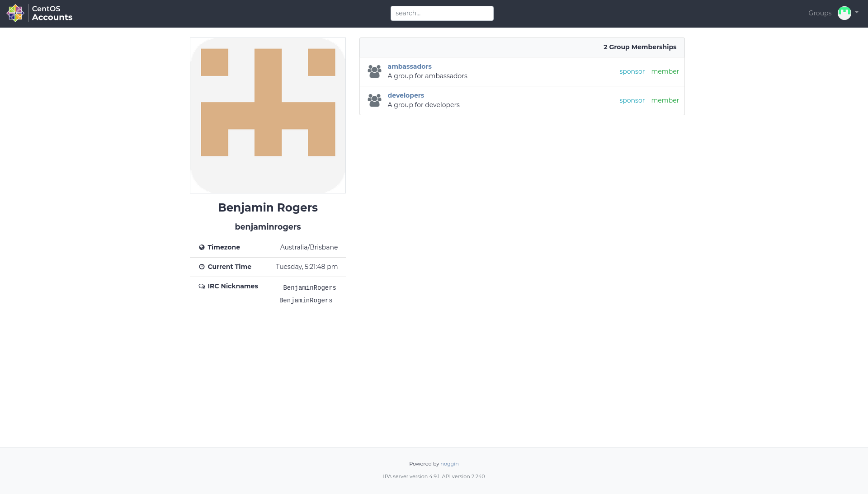
Task: Click the IRC nicknames chat icon
Action: [202, 286]
